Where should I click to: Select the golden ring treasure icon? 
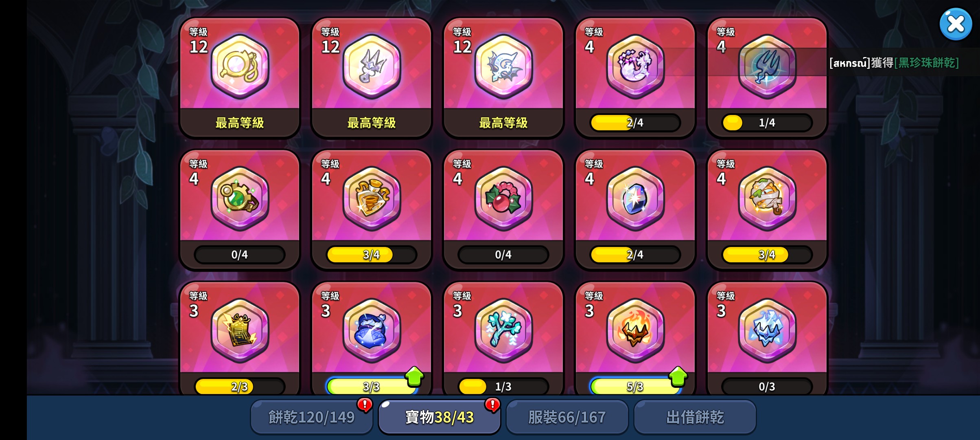click(240, 66)
